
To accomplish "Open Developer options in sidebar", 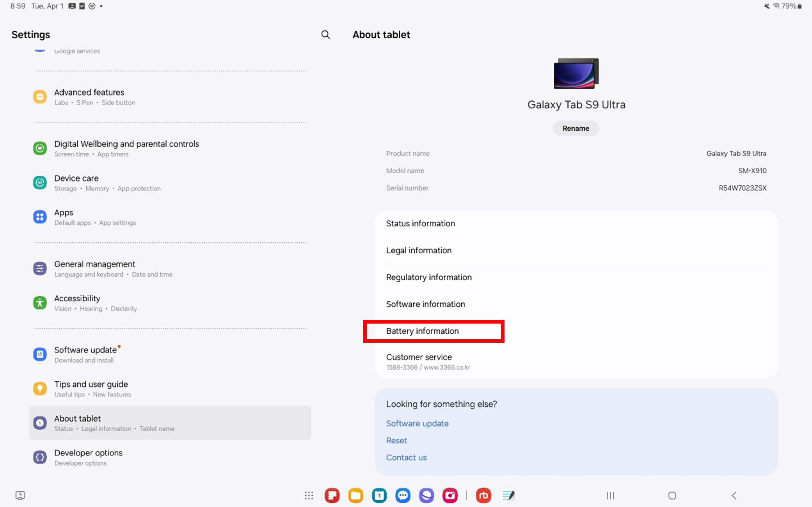I will click(170, 457).
